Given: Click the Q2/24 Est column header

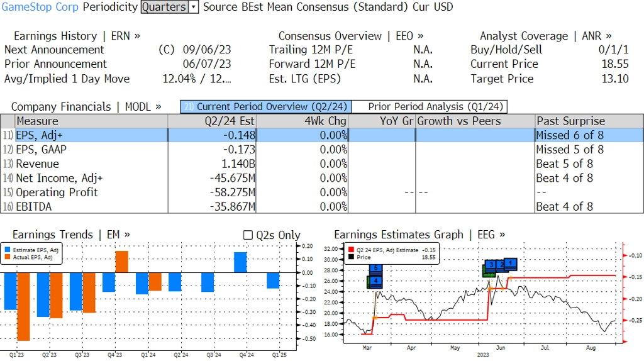Looking at the screenshot, I should click(x=212, y=121).
